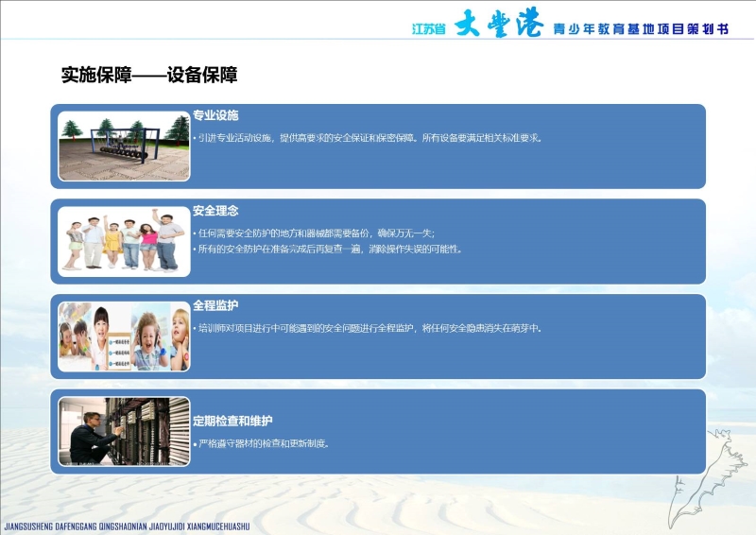Click the technician inspecting server racks photo
Image resolution: width=756 pixels, height=535 pixels.
point(124,431)
